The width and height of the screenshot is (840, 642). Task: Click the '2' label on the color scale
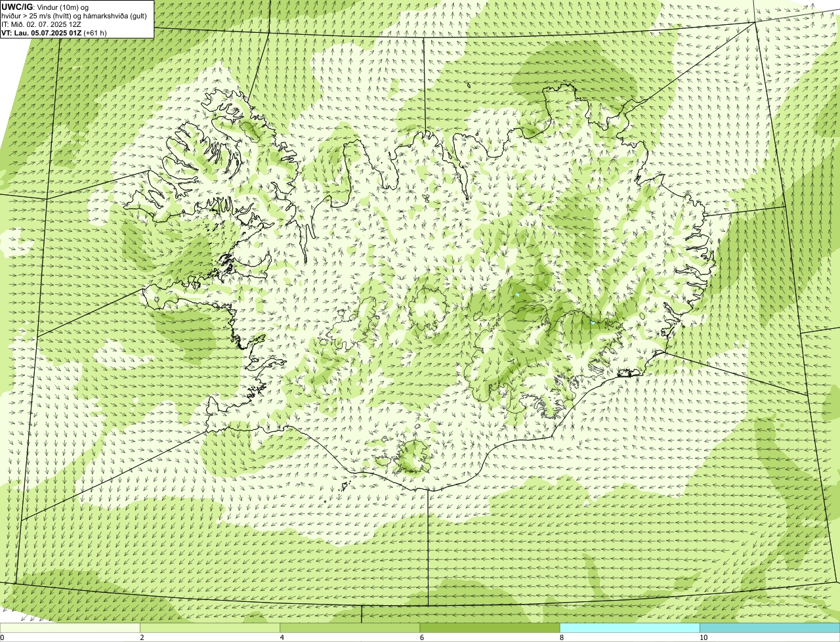142,637
